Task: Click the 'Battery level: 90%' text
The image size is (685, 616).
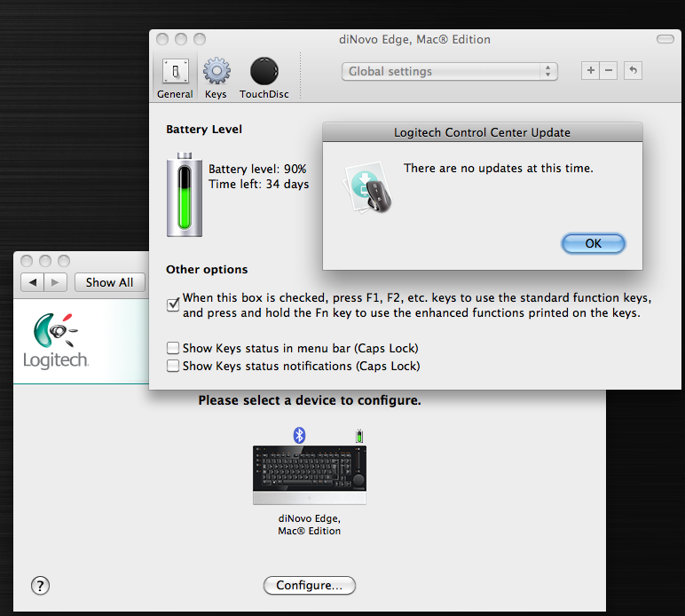Action: click(x=257, y=169)
